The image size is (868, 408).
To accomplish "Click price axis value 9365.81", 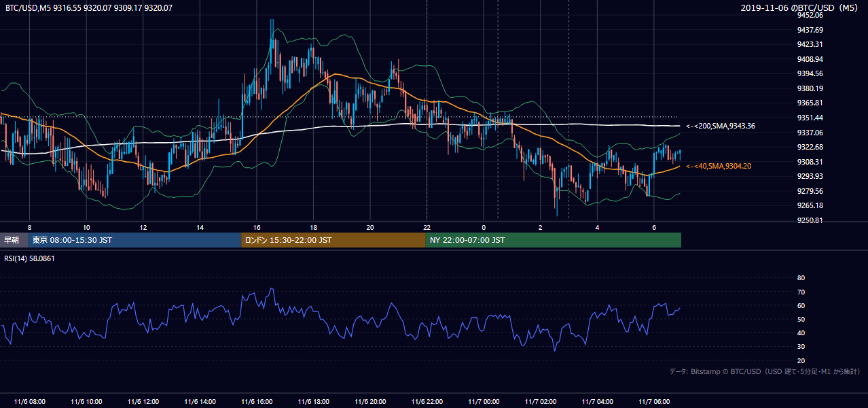I will point(810,103).
